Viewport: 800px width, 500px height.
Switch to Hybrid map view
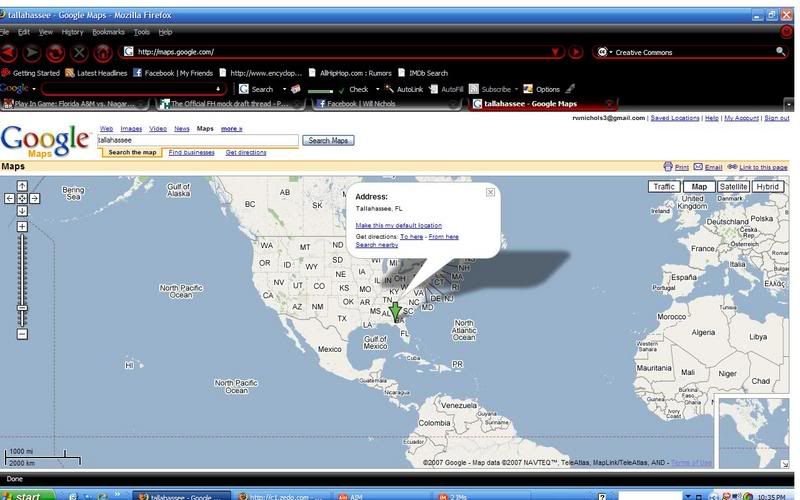pos(768,187)
